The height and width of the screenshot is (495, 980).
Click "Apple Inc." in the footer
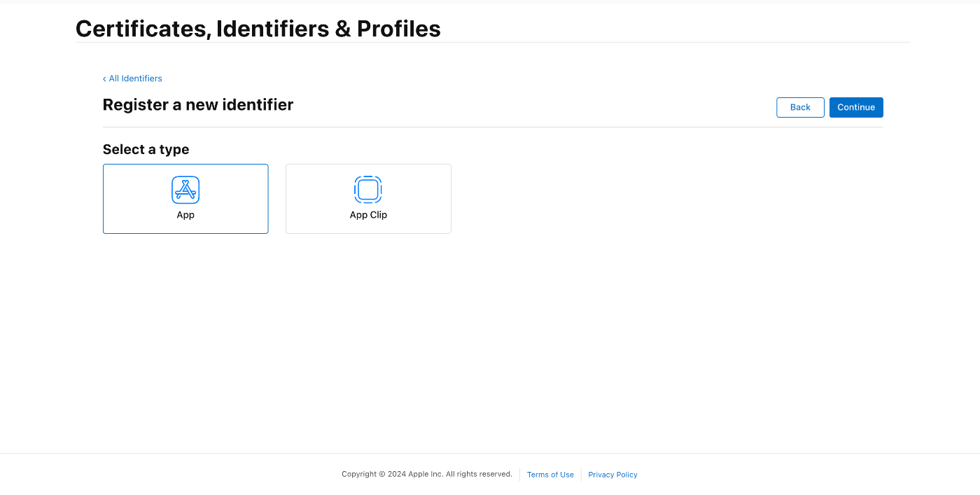(x=426, y=474)
